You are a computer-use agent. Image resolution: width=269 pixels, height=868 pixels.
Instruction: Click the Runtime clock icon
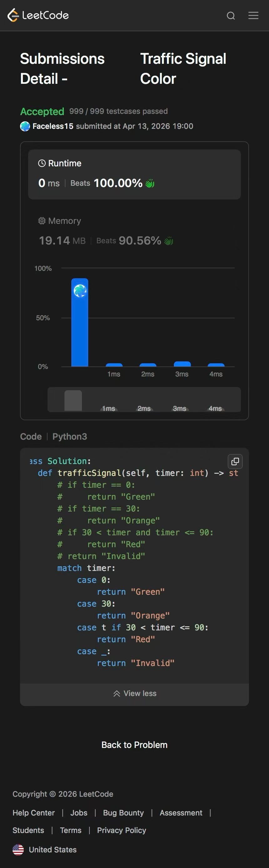(x=42, y=164)
